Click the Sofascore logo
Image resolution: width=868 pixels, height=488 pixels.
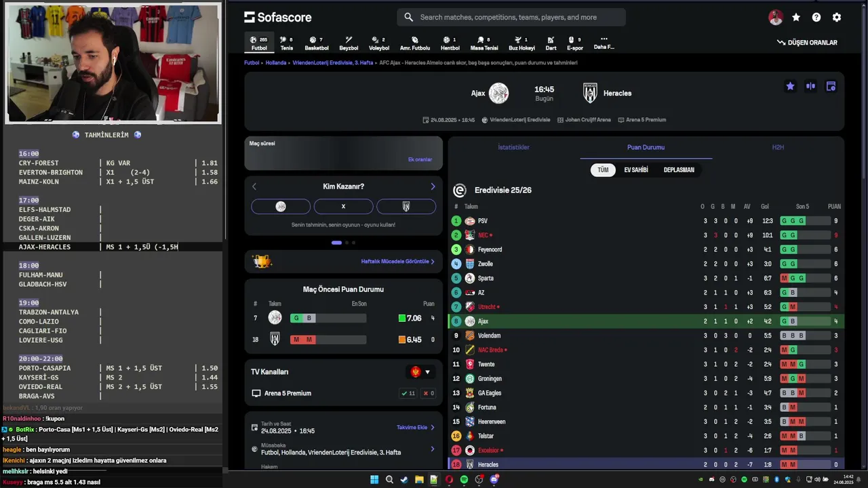[x=278, y=17]
